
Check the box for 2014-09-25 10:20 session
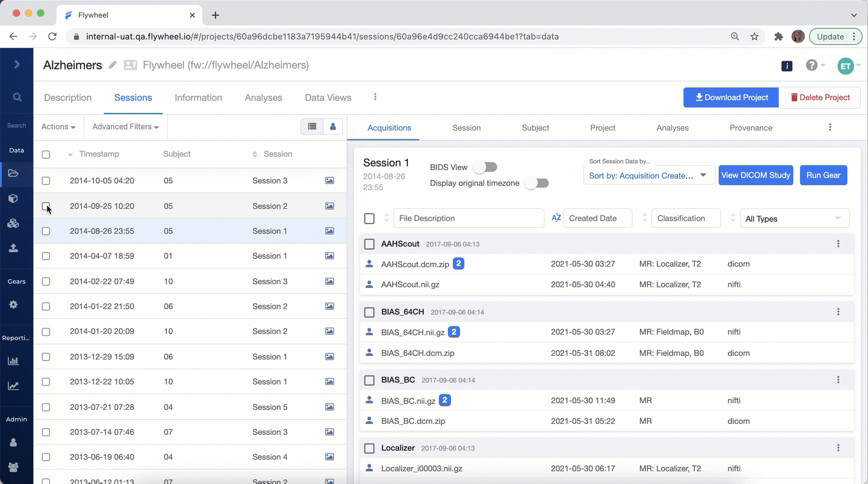click(46, 206)
